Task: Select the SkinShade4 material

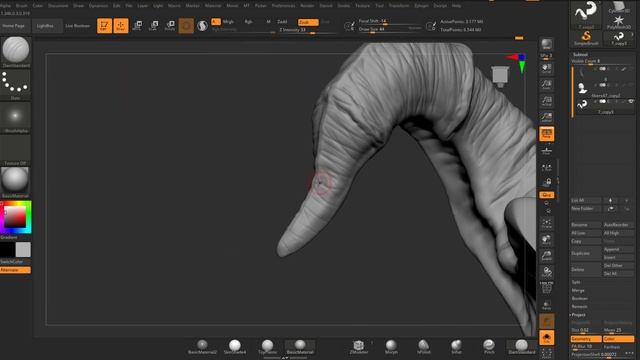Action: [x=235, y=347]
